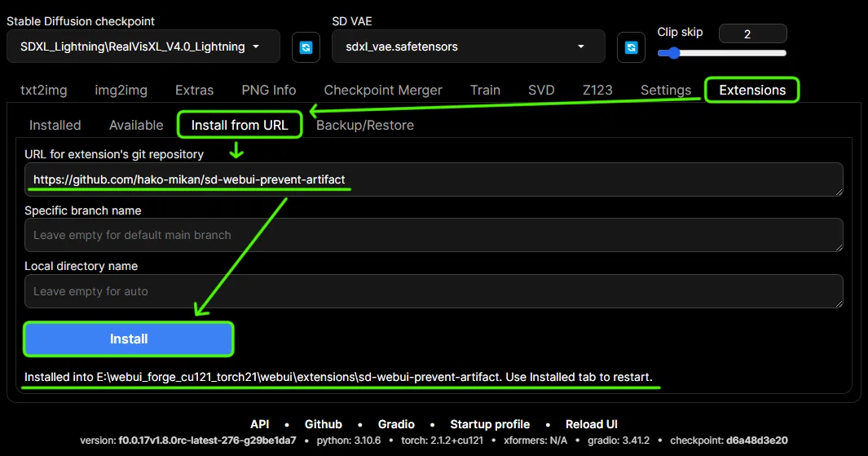Select the Install from URL sub-tab
This screenshot has height=456, width=868.
240,126
